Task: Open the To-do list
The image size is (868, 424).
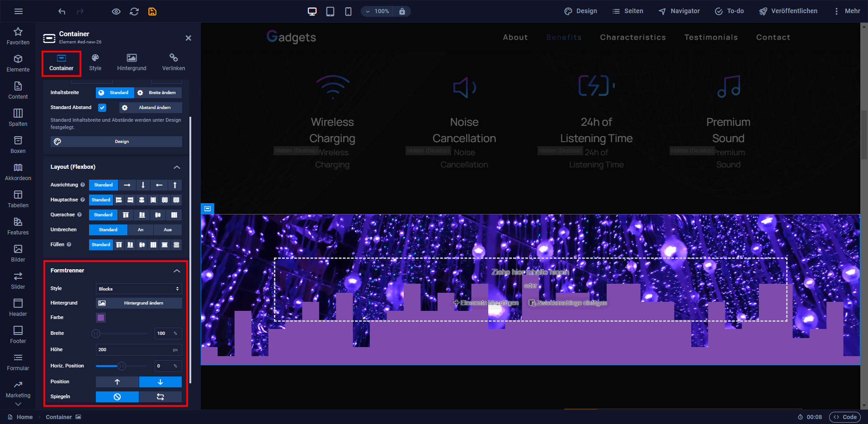Action: pos(729,11)
